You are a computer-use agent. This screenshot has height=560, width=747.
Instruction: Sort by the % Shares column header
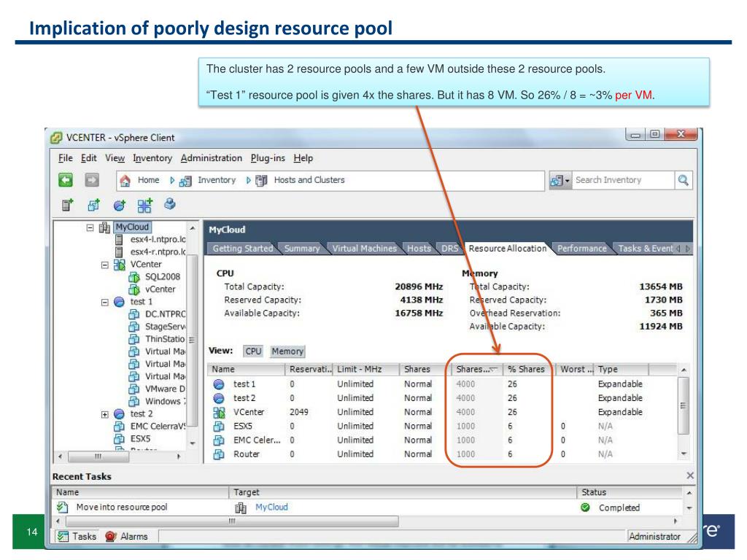click(x=526, y=370)
